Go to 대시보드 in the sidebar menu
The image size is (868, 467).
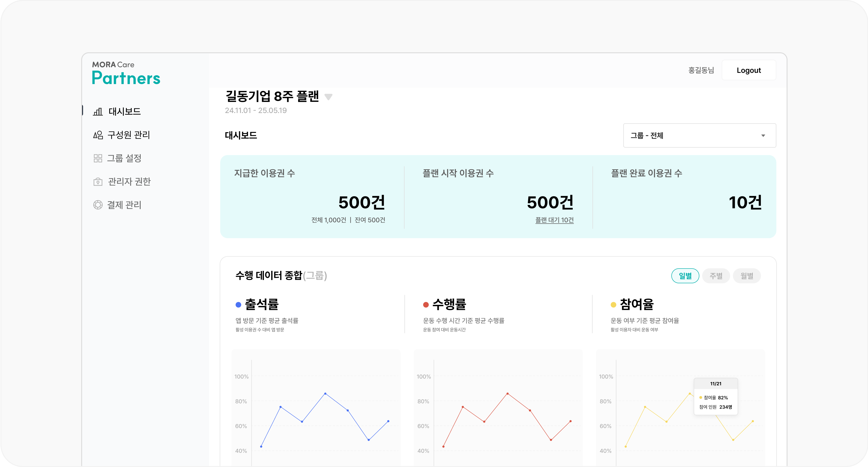click(124, 111)
